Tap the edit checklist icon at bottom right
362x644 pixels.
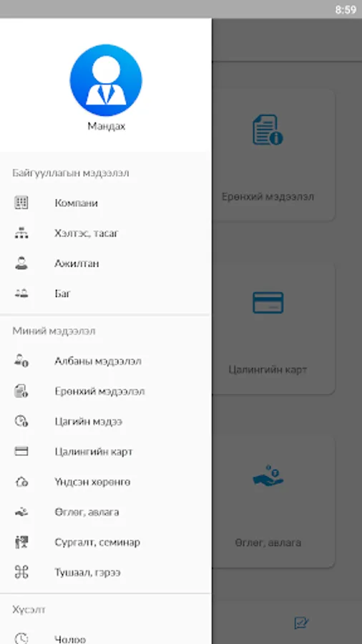(x=302, y=623)
